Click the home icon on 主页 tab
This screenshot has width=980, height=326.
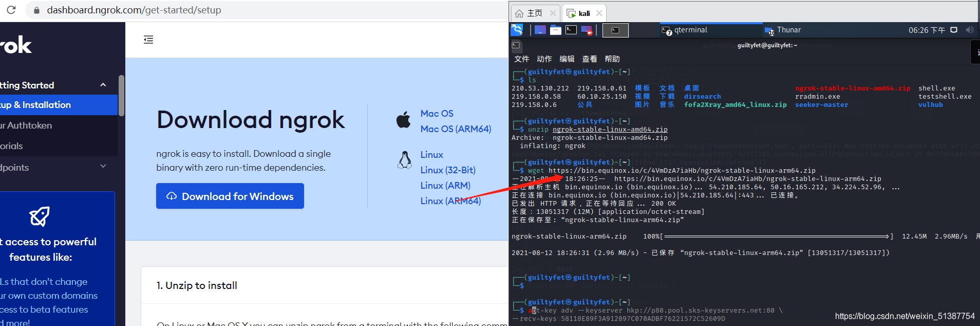point(519,13)
